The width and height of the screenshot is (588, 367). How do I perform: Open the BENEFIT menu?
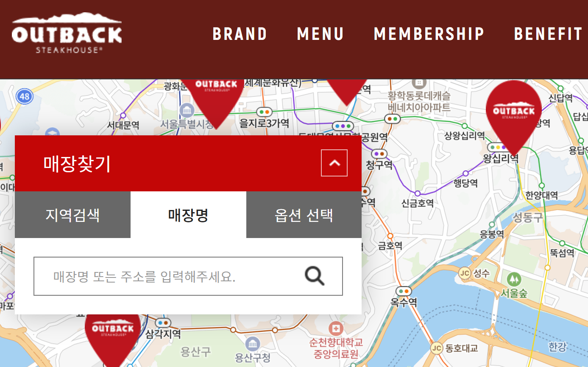tap(549, 34)
